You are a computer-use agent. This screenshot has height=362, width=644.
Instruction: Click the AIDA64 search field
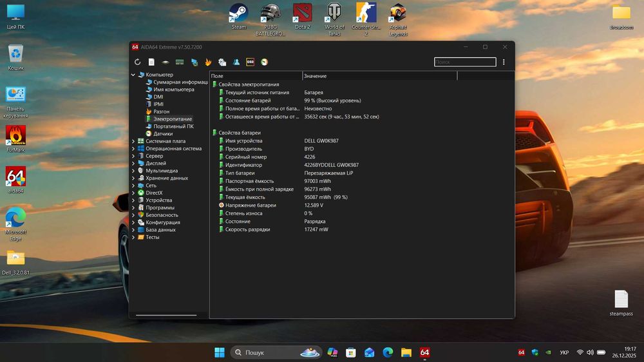pos(465,62)
